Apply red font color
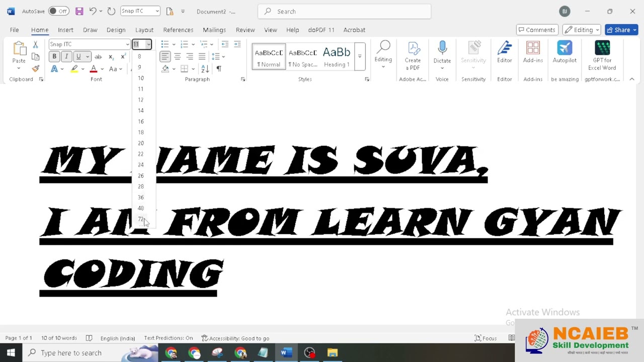 (x=93, y=69)
